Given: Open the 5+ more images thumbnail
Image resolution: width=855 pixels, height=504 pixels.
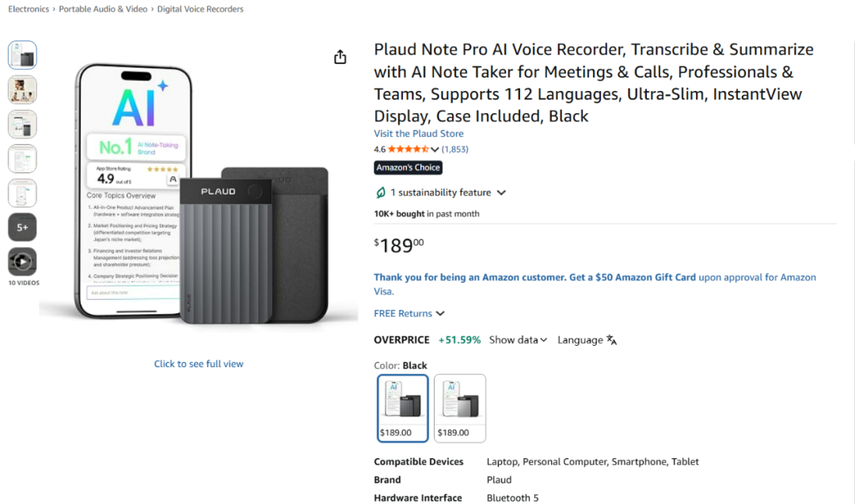Looking at the screenshot, I should click(22, 227).
